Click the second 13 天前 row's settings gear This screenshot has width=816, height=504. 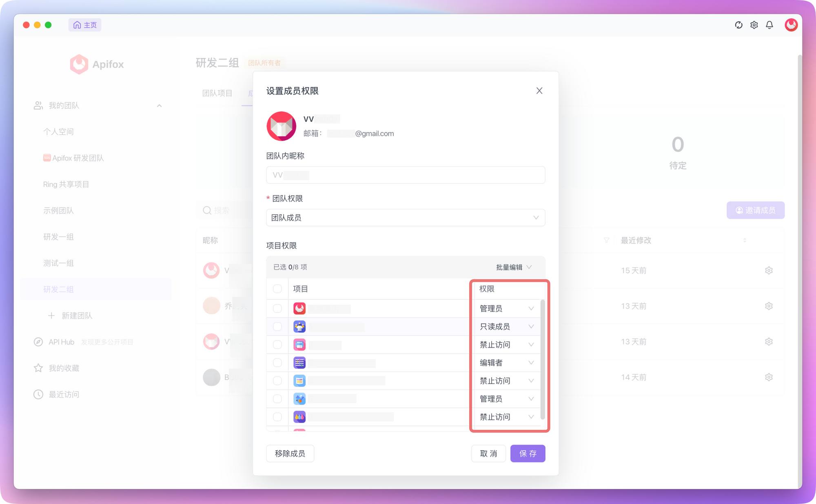coord(769,342)
